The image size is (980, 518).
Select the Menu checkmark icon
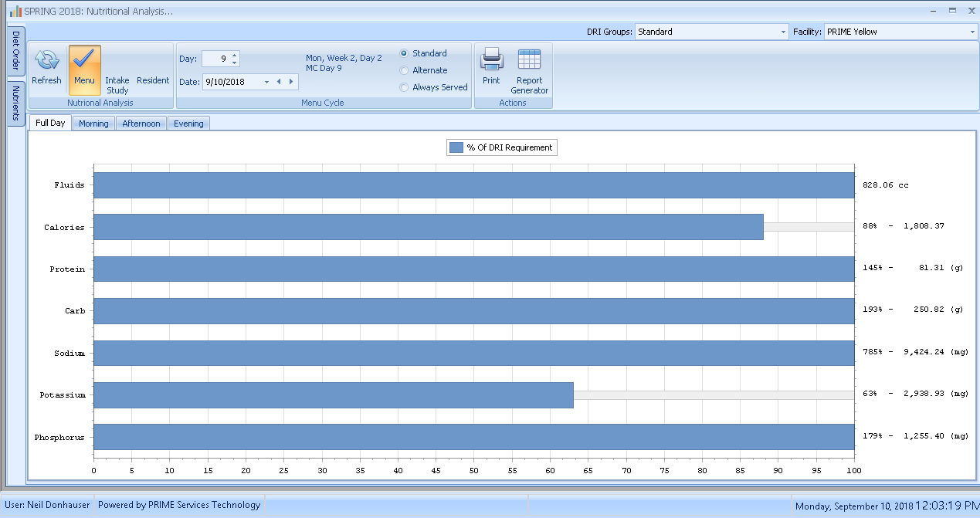pos(84,60)
